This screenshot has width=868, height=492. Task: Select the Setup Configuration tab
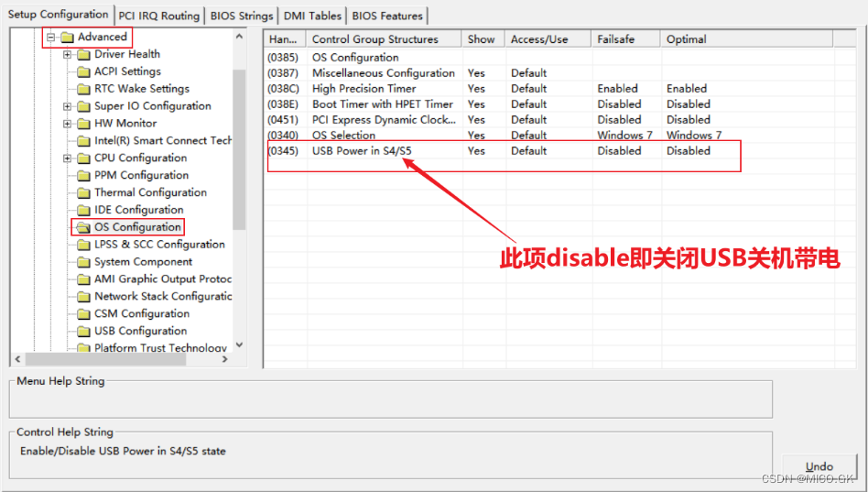pos(58,15)
